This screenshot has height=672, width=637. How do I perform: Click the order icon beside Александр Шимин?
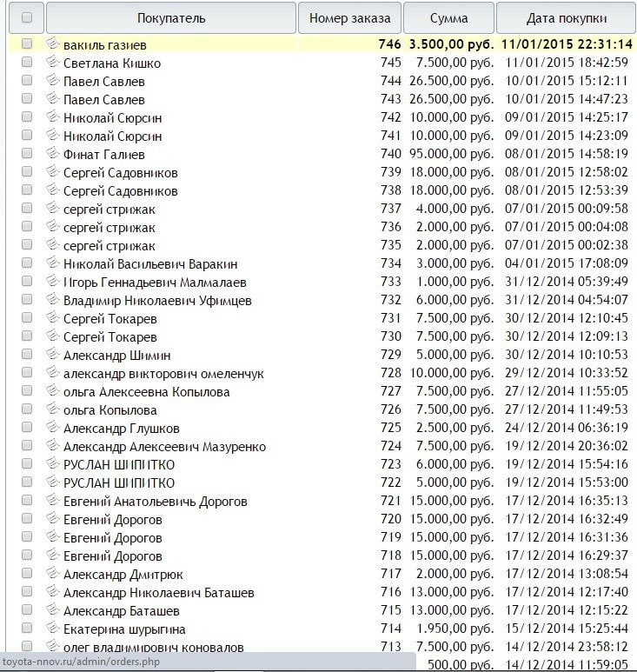51,355
